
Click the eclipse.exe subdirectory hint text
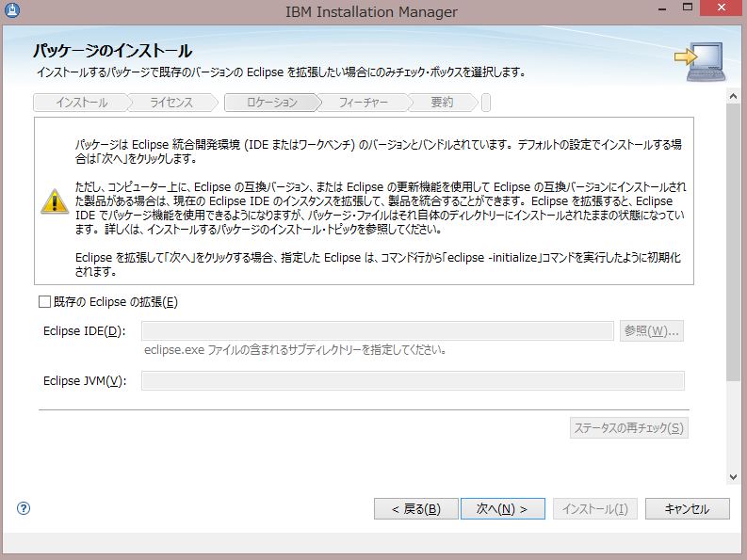[295, 350]
